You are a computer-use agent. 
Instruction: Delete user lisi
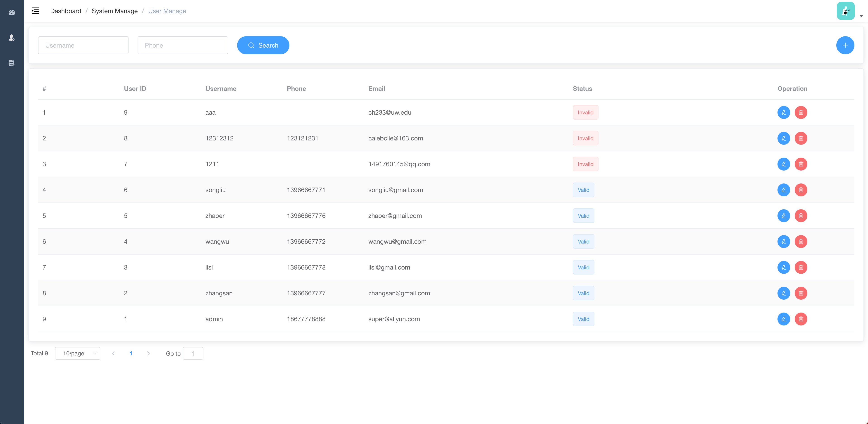click(x=801, y=267)
